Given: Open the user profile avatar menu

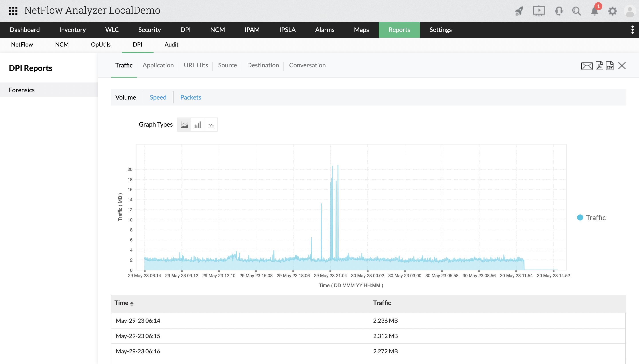Looking at the screenshot, I should [630, 11].
